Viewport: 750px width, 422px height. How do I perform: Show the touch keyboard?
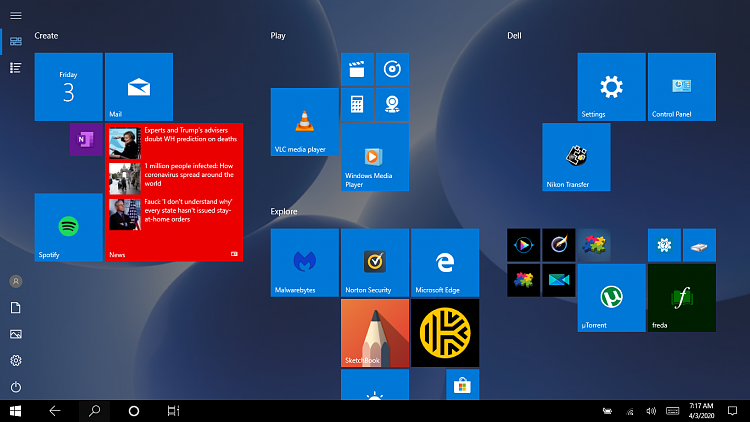pyautogui.click(x=673, y=411)
